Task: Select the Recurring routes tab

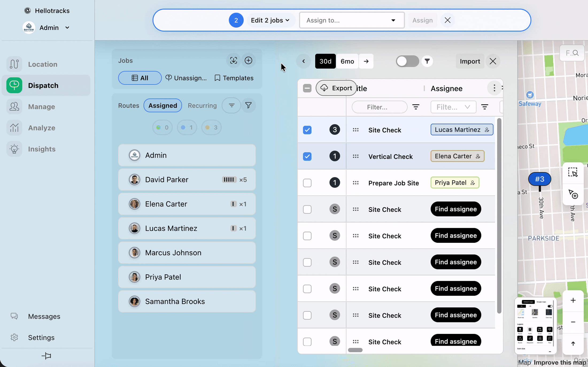Action: click(202, 106)
